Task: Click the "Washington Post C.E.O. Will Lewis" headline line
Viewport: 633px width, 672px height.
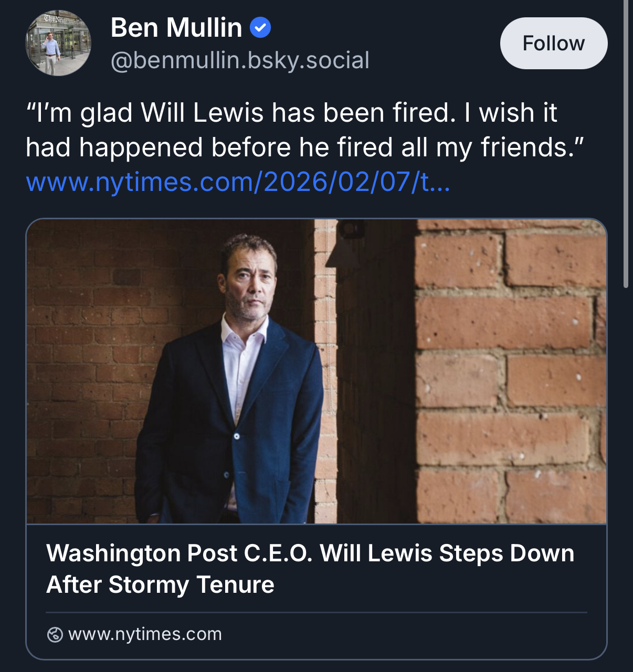Action: pyautogui.click(x=310, y=553)
